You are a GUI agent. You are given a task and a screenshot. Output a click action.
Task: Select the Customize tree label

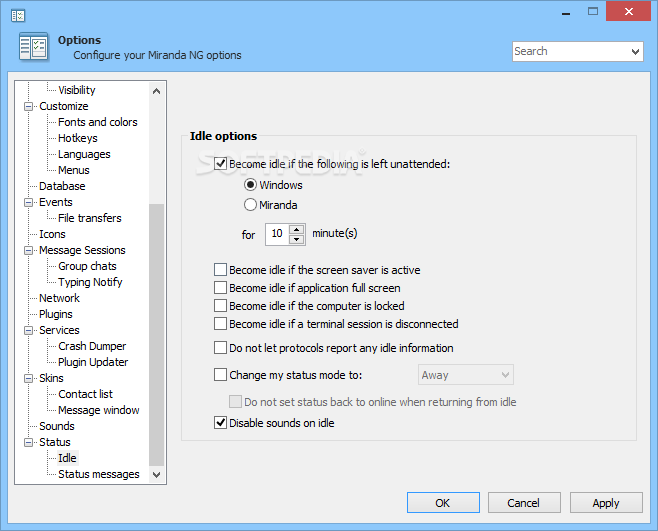(x=63, y=106)
